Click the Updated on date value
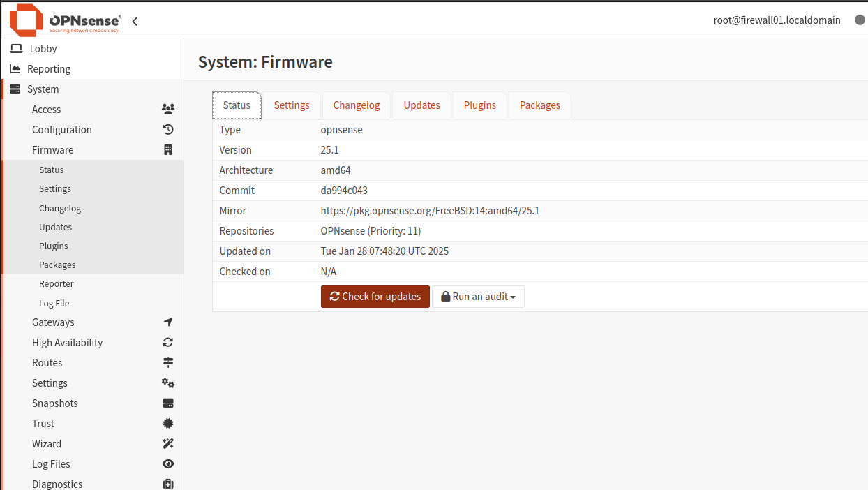Viewport: 868px width, 490px height. [384, 251]
